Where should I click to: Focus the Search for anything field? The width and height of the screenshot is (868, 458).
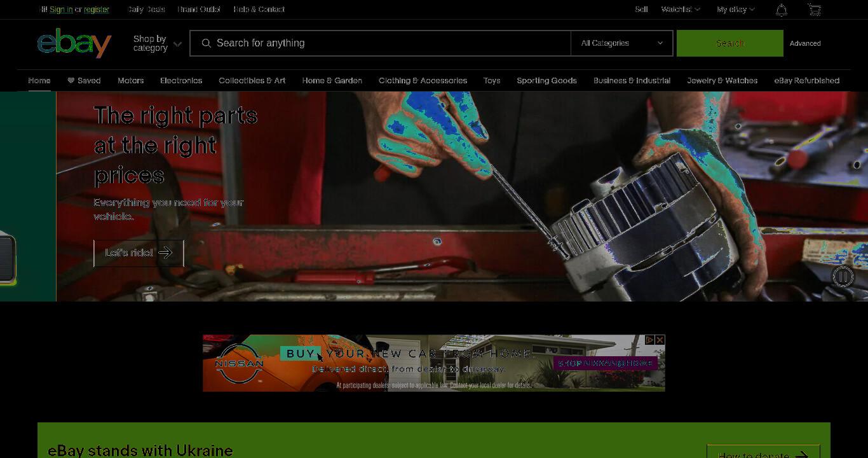tap(380, 43)
